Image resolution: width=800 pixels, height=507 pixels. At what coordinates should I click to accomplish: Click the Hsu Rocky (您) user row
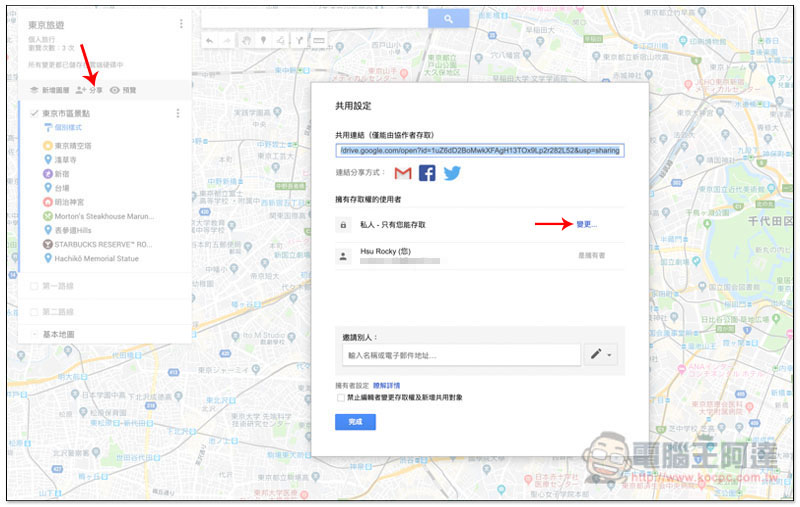coord(480,256)
